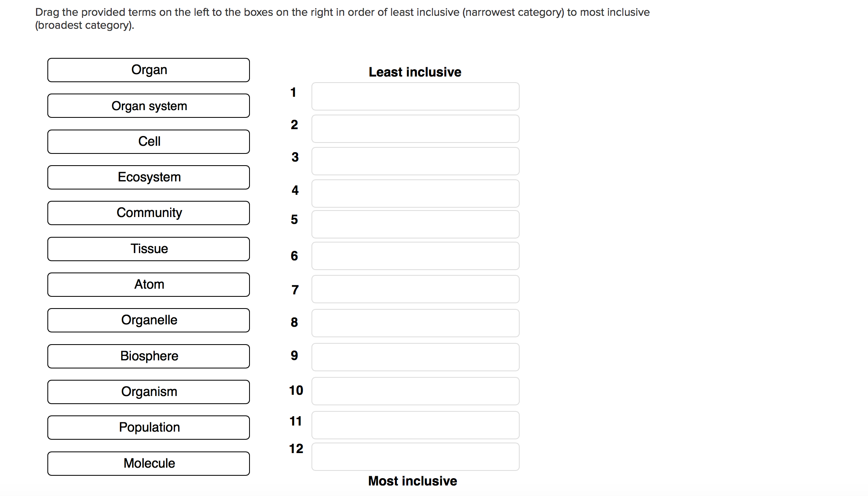The image size is (868, 496).
Task: Select the Organism term box
Action: pyautogui.click(x=149, y=392)
